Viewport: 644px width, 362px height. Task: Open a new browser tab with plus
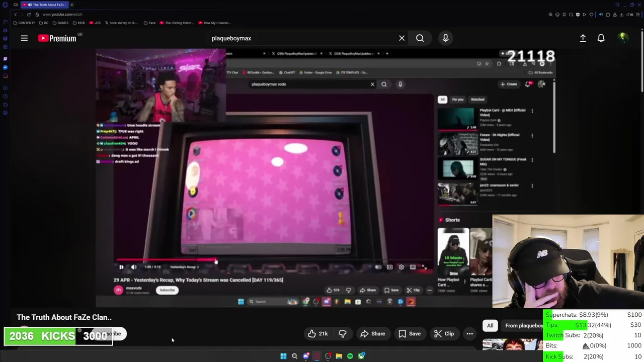tap(71, 5)
